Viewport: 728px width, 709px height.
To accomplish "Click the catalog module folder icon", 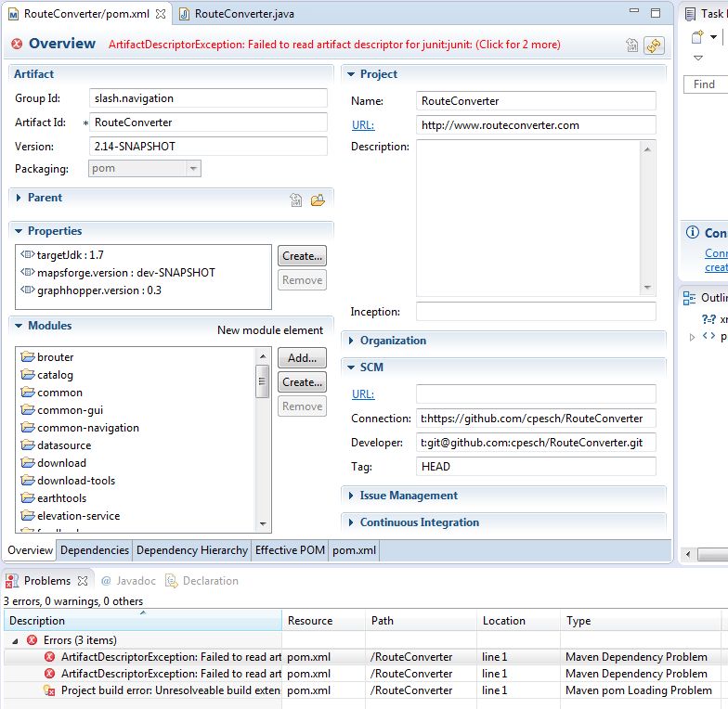I will (28, 375).
